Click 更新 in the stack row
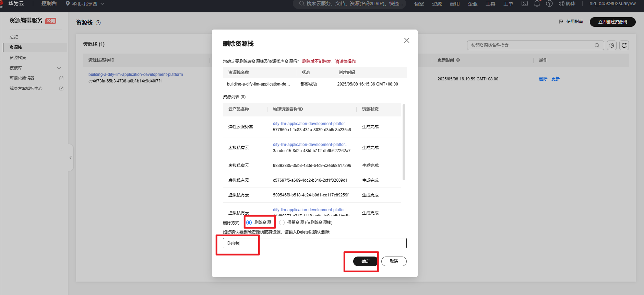 point(556,79)
